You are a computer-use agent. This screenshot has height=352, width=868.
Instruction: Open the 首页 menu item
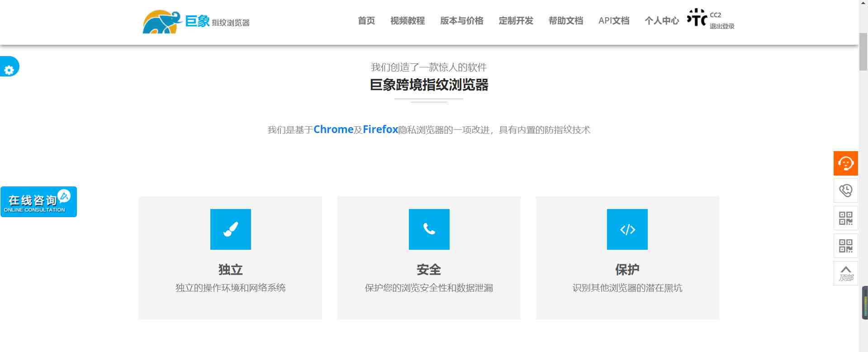point(366,21)
